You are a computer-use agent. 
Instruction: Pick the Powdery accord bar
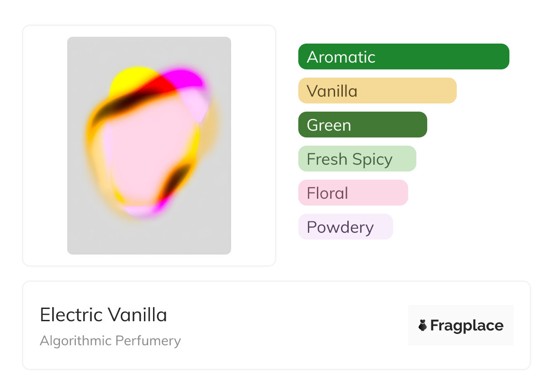coord(345,227)
